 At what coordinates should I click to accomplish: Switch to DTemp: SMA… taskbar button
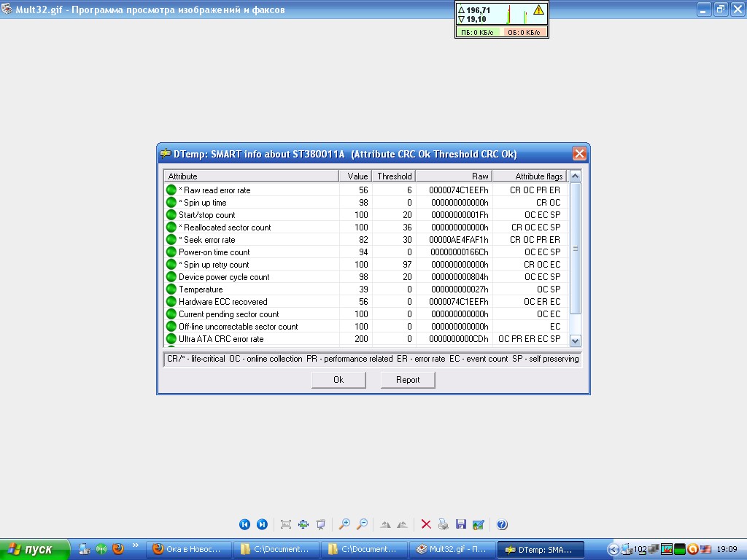(x=541, y=550)
